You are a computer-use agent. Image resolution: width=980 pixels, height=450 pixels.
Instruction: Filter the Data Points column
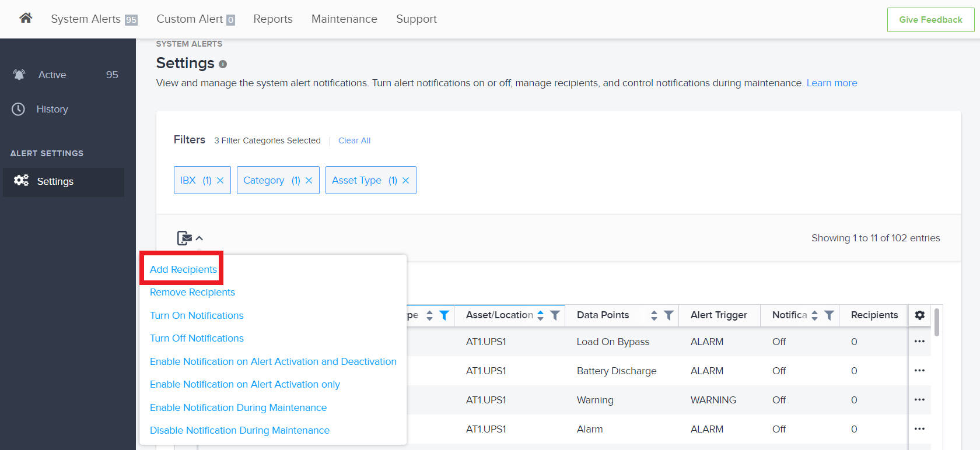669,315
